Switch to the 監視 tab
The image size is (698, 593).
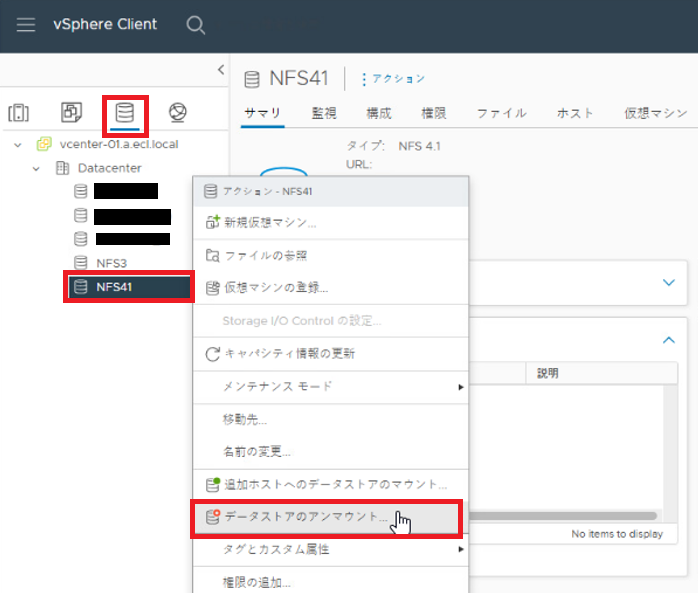point(324,113)
